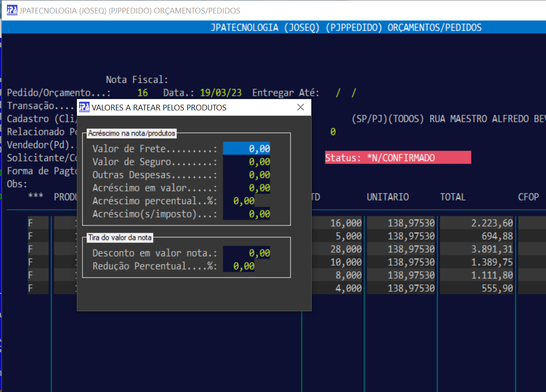This screenshot has height=392, width=546.
Task: Focus the Desconto em valor nota field
Action: click(x=246, y=253)
